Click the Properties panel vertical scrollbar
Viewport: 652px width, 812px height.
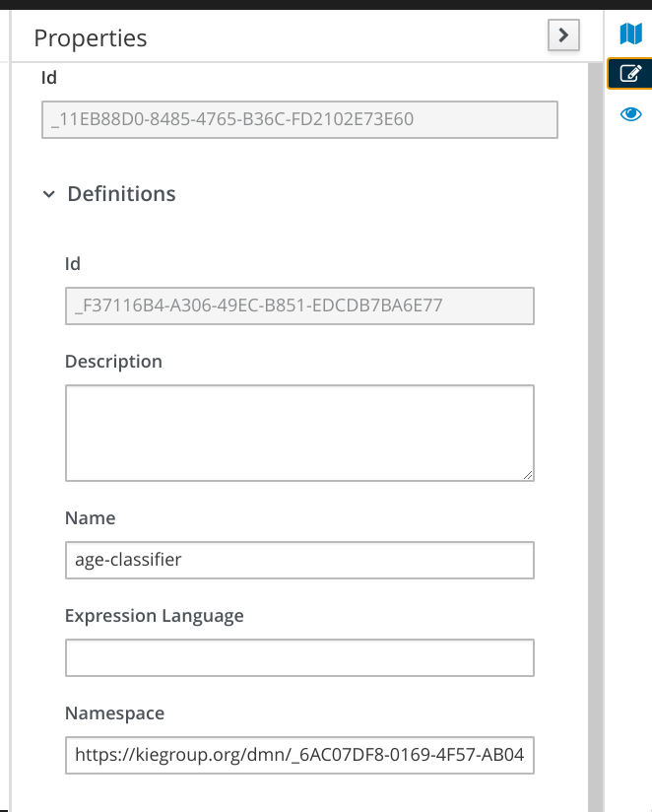[x=594, y=434]
